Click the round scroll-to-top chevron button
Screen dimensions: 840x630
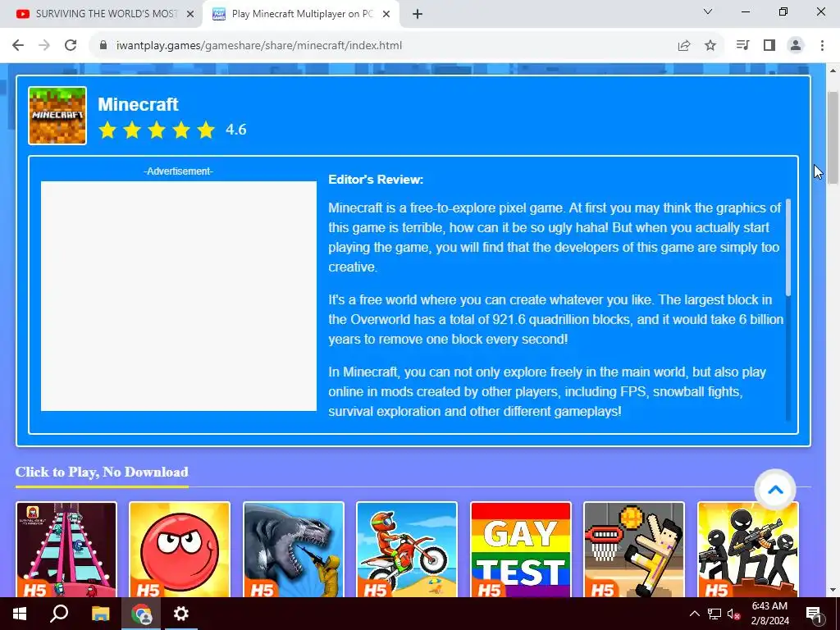(x=775, y=490)
